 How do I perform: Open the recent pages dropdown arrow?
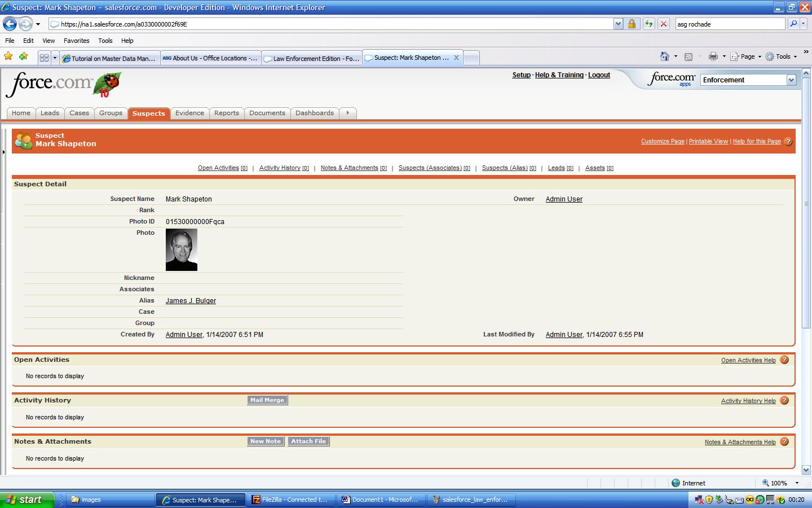[x=38, y=24]
